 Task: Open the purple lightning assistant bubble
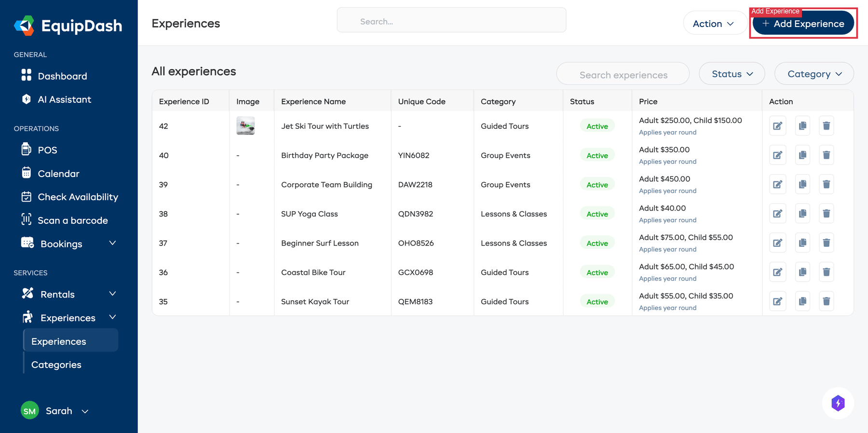pyautogui.click(x=838, y=403)
